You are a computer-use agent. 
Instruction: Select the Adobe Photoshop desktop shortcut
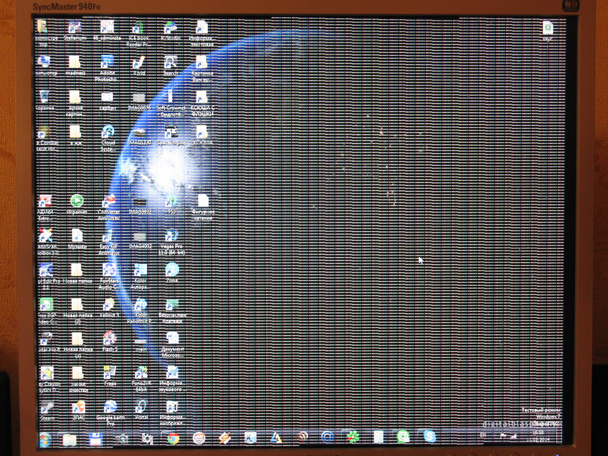click(107, 63)
